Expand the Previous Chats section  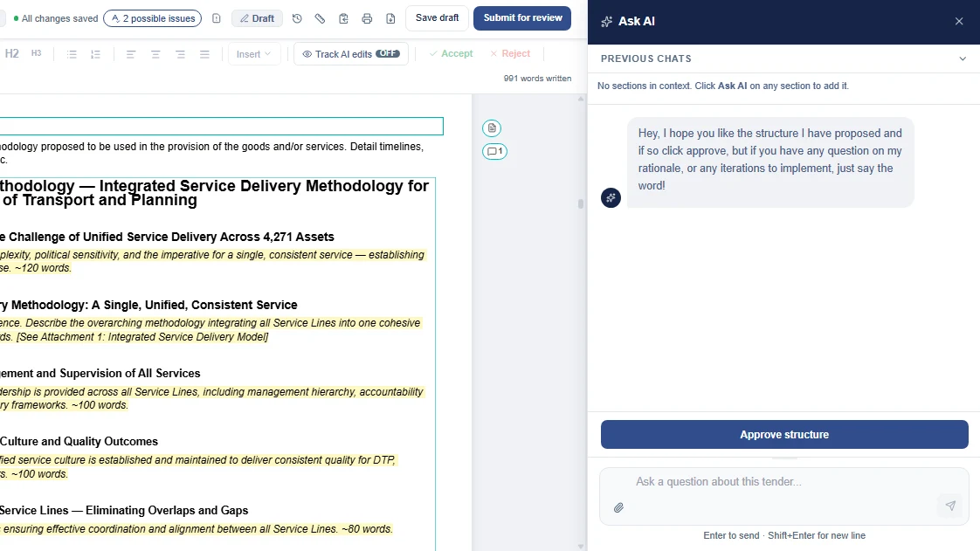(783, 59)
